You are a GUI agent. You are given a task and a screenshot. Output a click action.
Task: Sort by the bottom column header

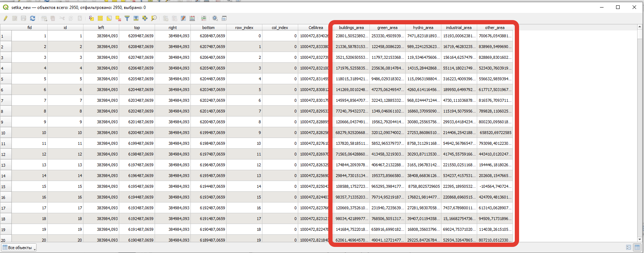(208, 28)
